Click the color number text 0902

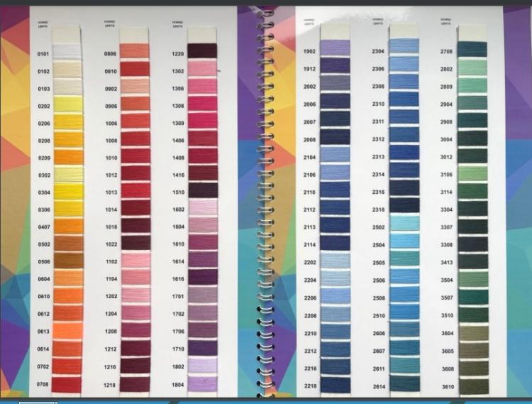(111, 89)
